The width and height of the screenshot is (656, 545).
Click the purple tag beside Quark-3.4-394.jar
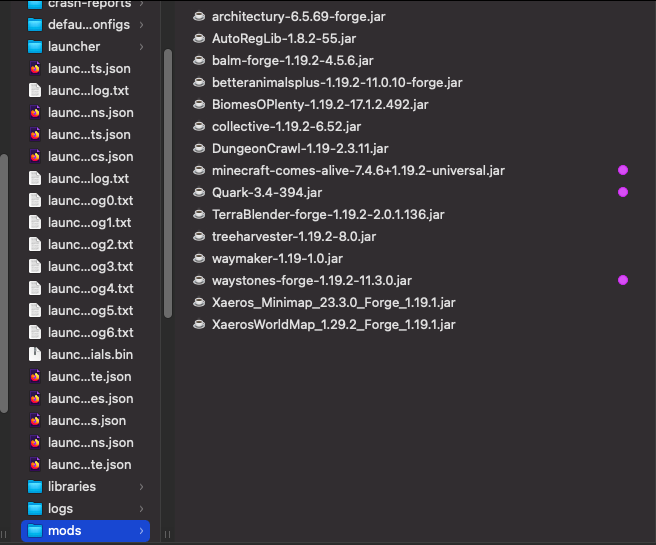pyautogui.click(x=623, y=192)
